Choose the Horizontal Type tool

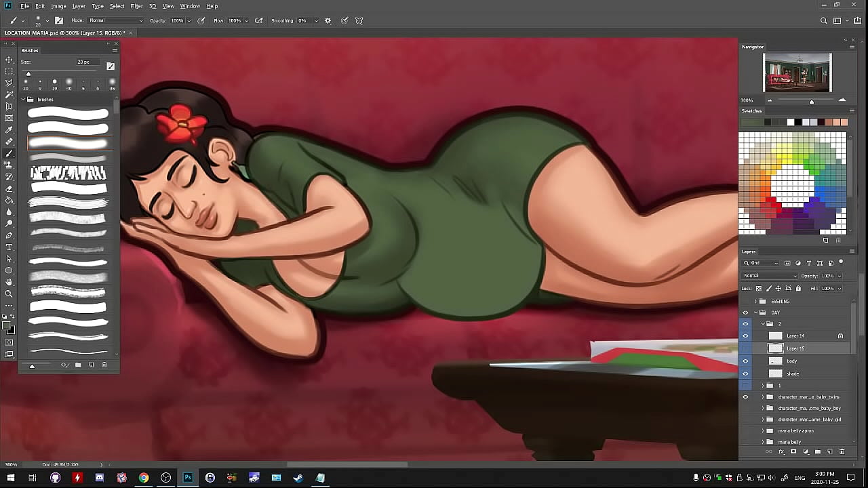9,247
